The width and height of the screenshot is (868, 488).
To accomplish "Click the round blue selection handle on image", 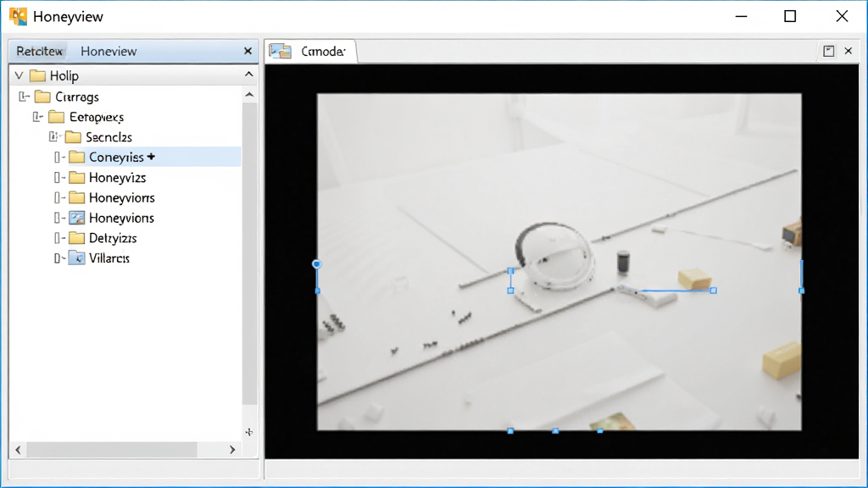I will (x=317, y=264).
